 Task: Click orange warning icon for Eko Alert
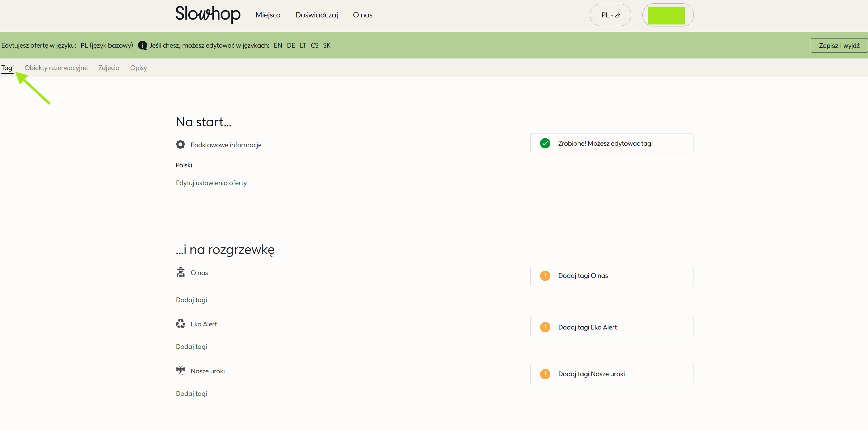click(x=545, y=327)
